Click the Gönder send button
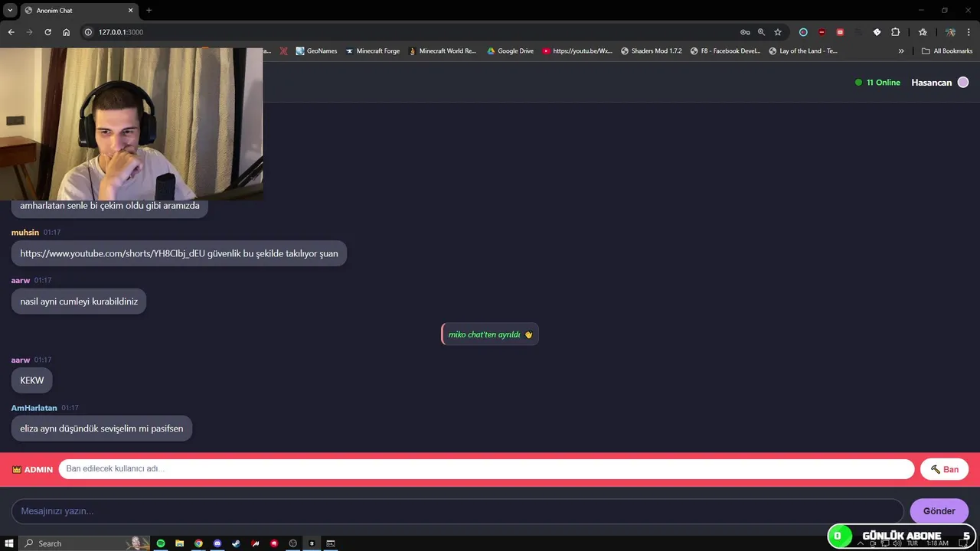Image resolution: width=980 pixels, height=551 pixels. click(939, 511)
